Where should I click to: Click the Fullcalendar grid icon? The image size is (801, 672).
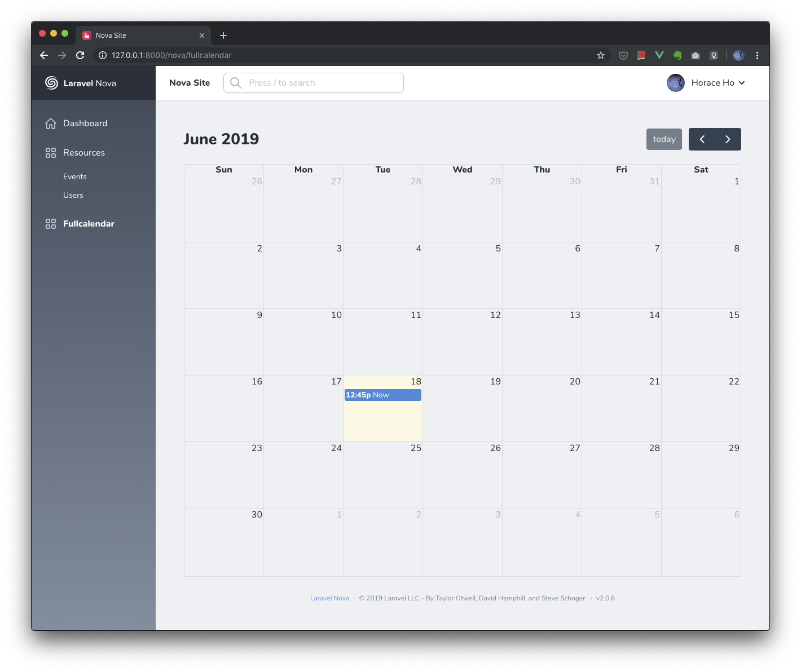point(51,224)
